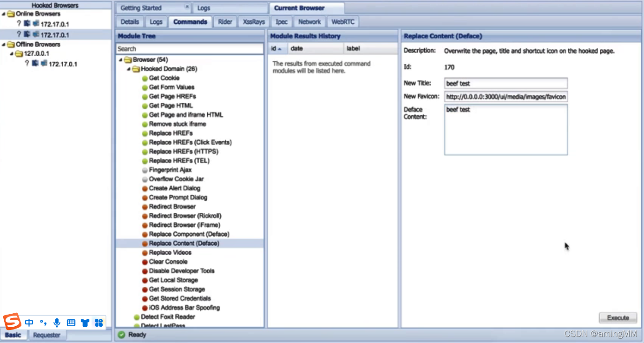Open the WebRTC sub-tab
The image size is (644, 343).
coord(343,22)
